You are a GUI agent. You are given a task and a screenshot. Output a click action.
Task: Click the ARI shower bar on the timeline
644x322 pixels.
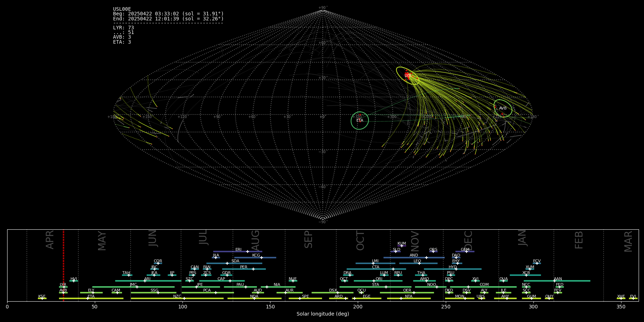(x=148, y=281)
